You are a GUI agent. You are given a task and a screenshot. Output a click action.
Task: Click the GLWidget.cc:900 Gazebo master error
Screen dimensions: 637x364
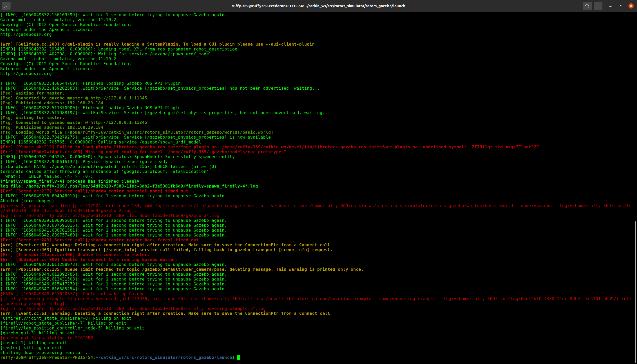pyautogui.click(x=89, y=260)
